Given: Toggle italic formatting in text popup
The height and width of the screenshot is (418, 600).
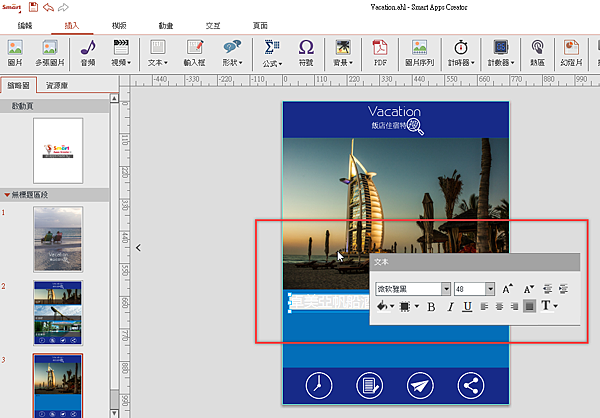Looking at the screenshot, I should click(x=450, y=306).
